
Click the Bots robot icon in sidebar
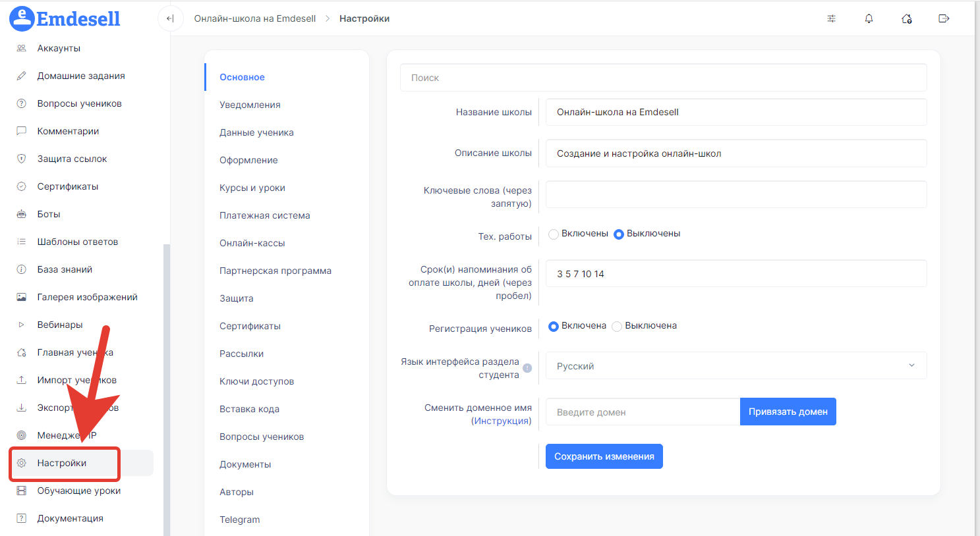[22, 214]
